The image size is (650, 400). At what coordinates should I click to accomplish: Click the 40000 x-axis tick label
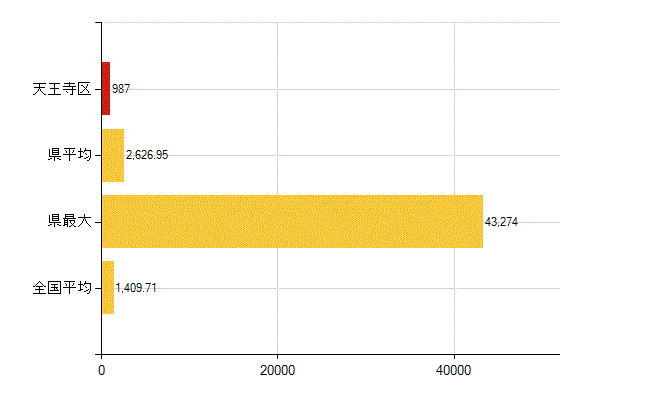[x=454, y=370]
